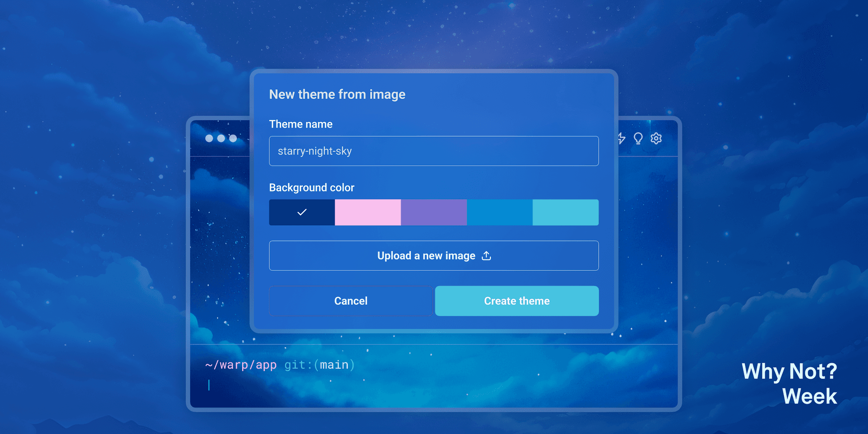Click the starry-night-sky theme name field
This screenshot has height=434, width=868.
434,151
